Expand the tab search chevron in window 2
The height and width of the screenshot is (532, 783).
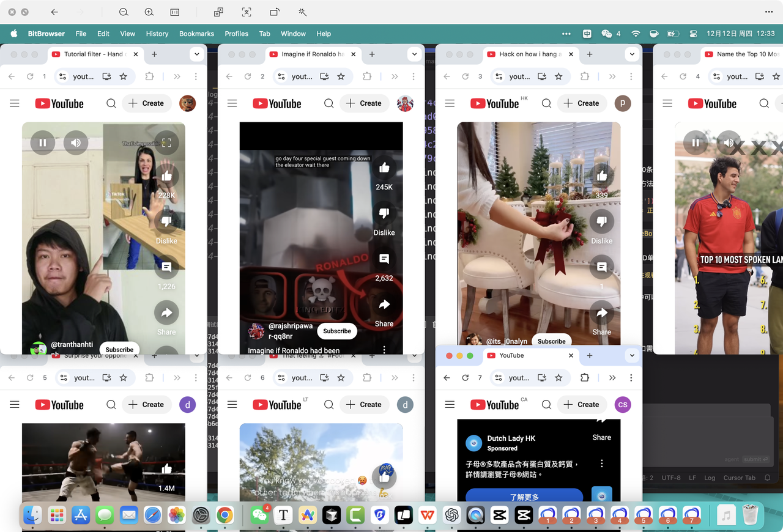[414, 54]
